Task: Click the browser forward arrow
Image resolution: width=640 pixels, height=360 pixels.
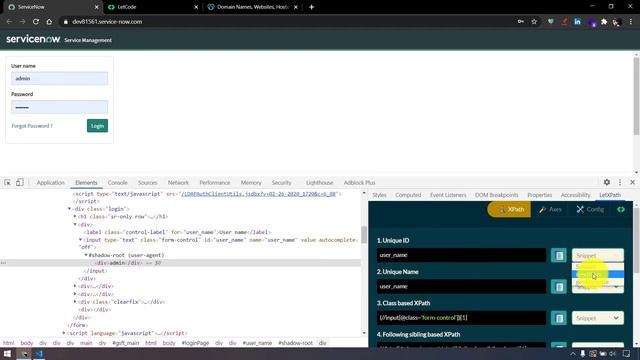Action: (22, 22)
